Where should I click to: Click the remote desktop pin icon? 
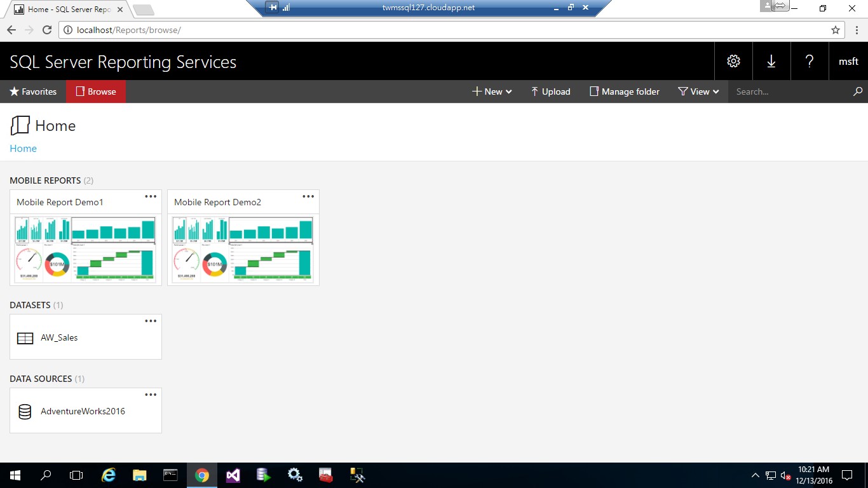[273, 8]
